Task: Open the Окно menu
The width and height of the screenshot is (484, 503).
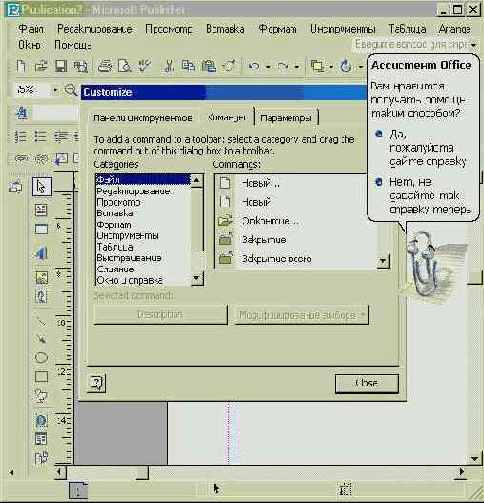Action: [x=29, y=45]
